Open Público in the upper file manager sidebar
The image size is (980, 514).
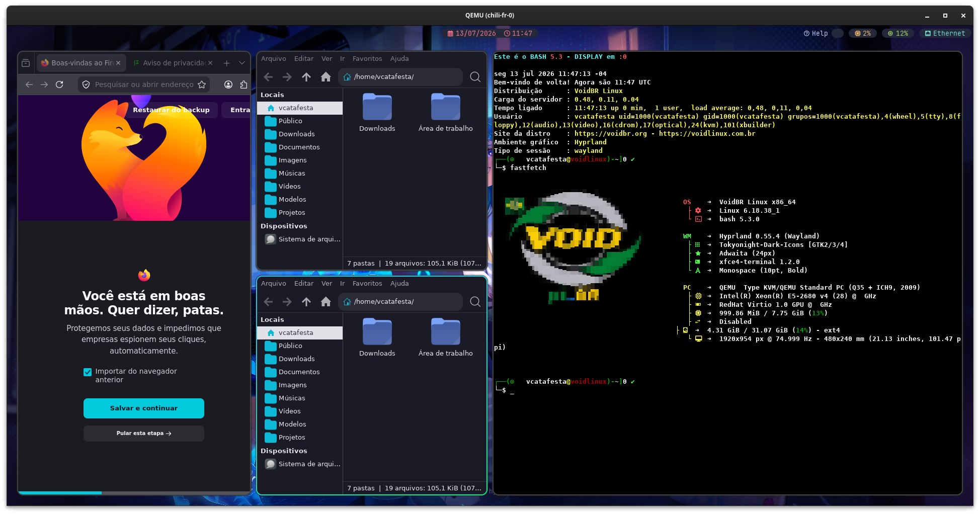[300, 121]
